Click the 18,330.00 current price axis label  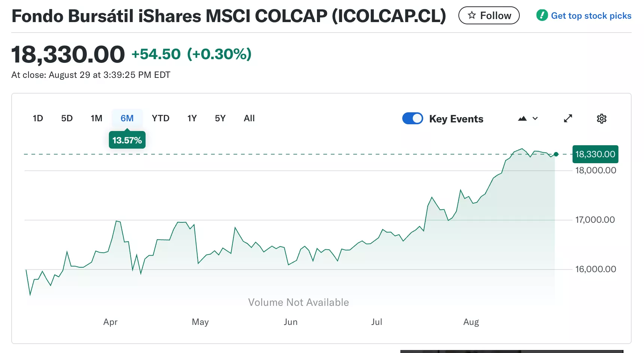(x=595, y=154)
